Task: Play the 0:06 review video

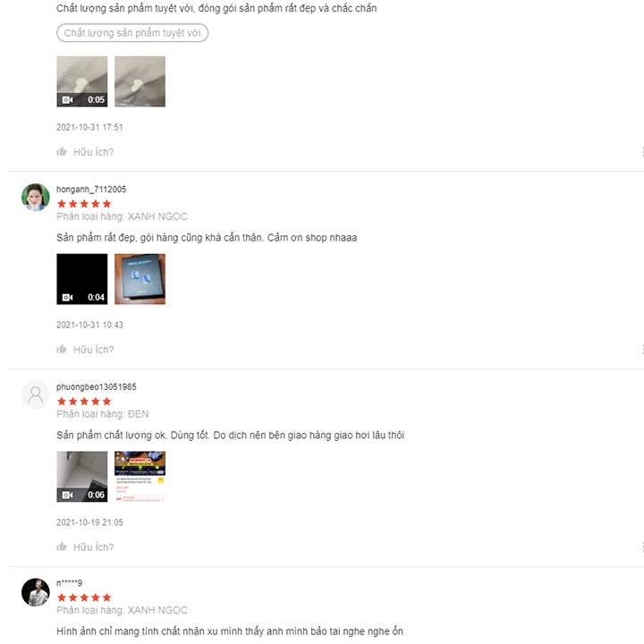Action: pyautogui.click(x=81, y=476)
